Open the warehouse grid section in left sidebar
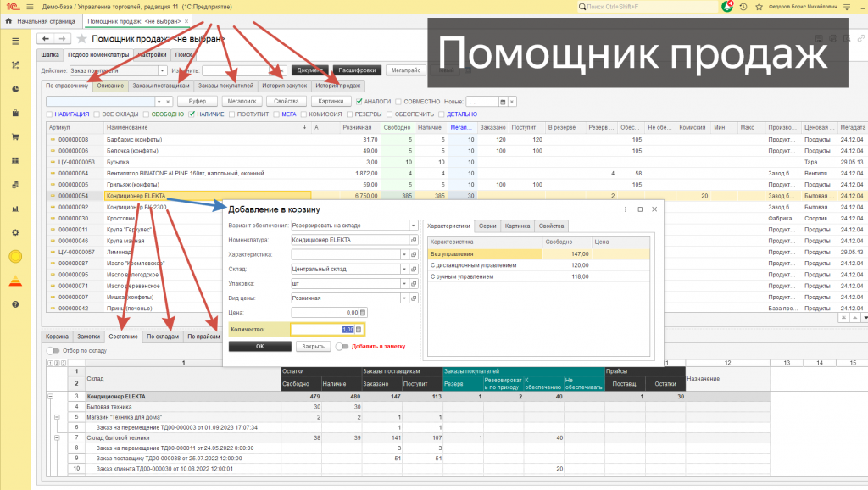Screen dimensions: 868x490 tap(15, 160)
